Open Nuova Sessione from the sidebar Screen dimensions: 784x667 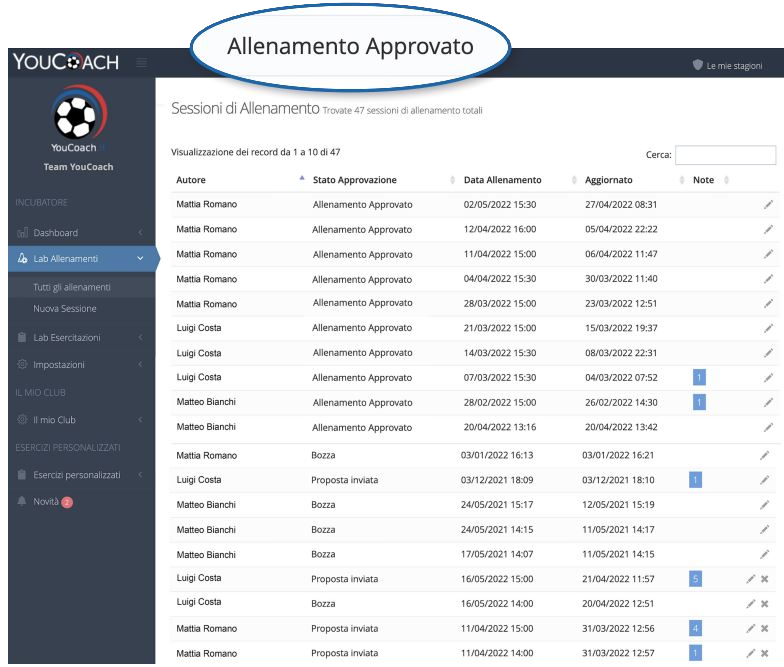pos(65,309)
